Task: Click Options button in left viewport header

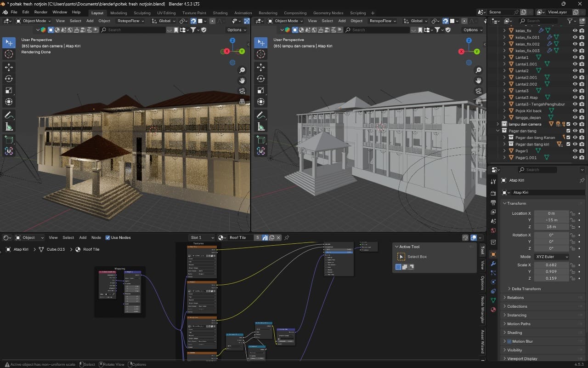Action: coord(237,30)
